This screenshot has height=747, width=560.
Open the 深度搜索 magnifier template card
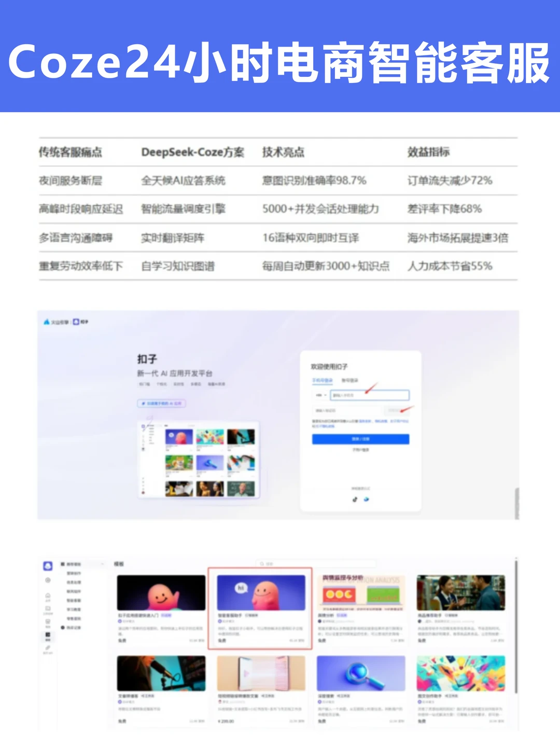pyautogui.click(x=360, y=689)
